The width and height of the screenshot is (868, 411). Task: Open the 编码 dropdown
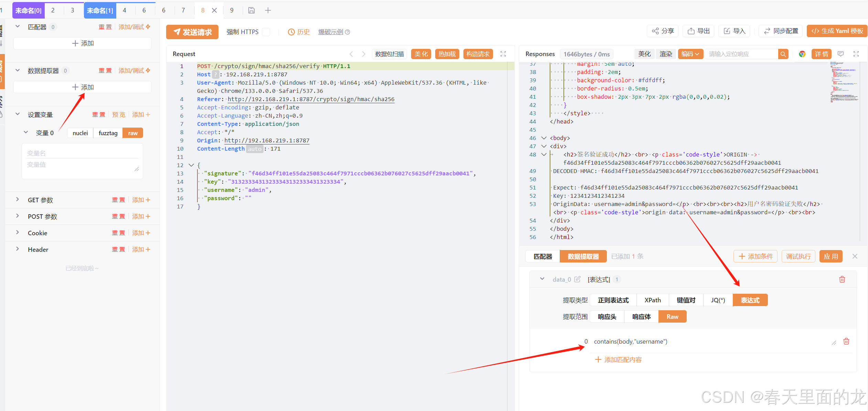pyautogui.click(x=690, y=54)
